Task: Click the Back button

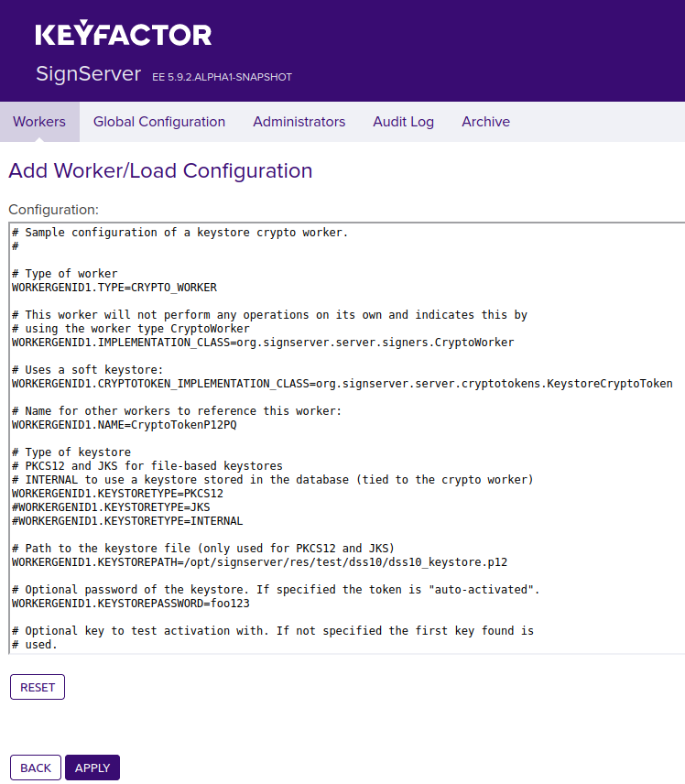Action: coord(36,768)
